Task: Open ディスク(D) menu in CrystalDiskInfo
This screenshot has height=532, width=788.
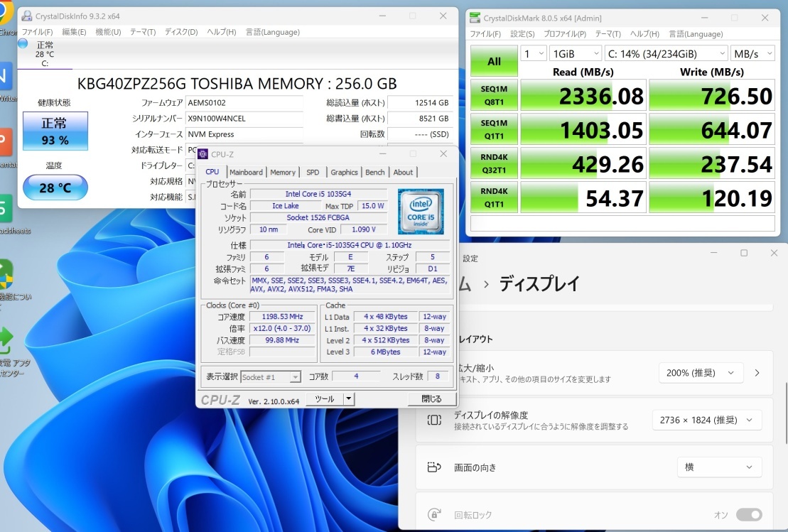Action: (181, 32)
